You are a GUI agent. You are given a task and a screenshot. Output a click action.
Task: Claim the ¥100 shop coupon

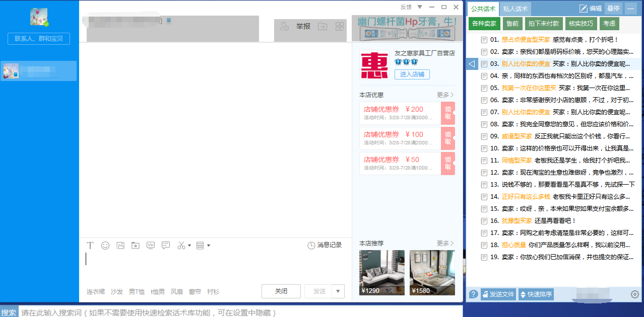[448, 138]
